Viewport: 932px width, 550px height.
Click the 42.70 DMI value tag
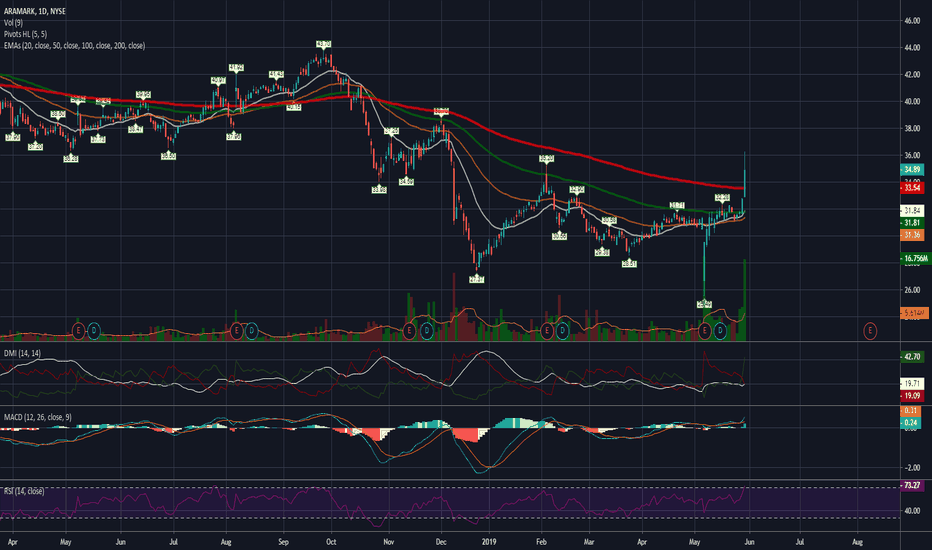pos(912,357)
